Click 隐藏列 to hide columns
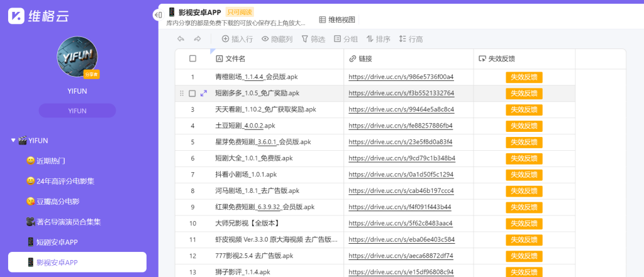 tap(277, 39)
